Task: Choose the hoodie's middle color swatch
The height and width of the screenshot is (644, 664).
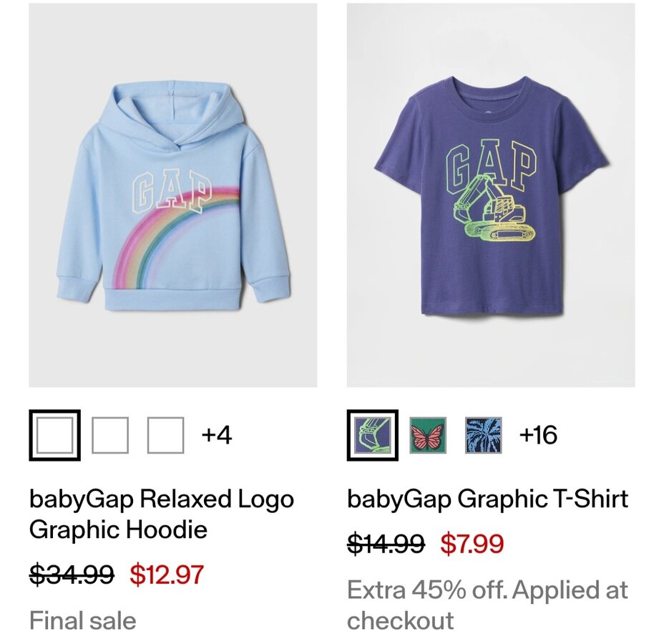Action: pyautogui.click(x=110, y=435)
